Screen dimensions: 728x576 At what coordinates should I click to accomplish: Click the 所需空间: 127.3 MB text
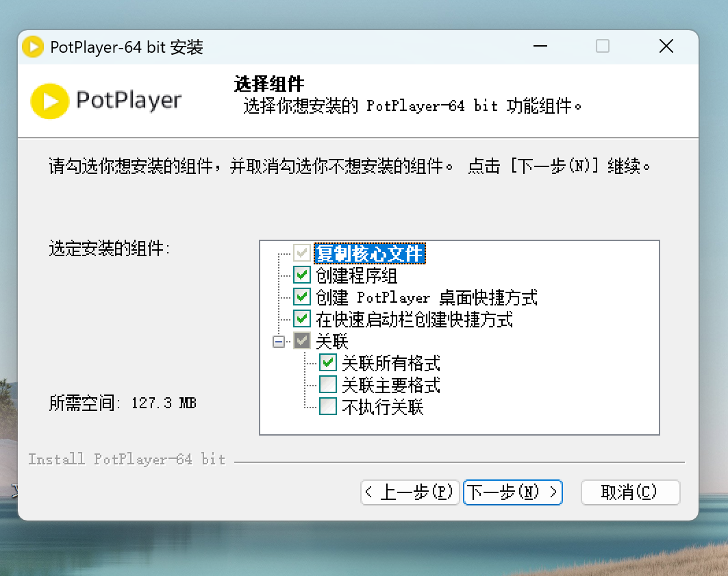point(123,403)
